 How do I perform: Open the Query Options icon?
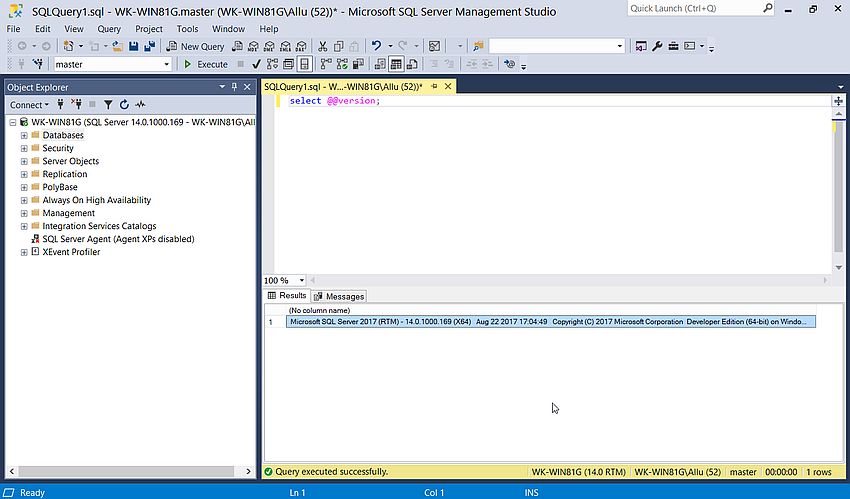point(288,64)
